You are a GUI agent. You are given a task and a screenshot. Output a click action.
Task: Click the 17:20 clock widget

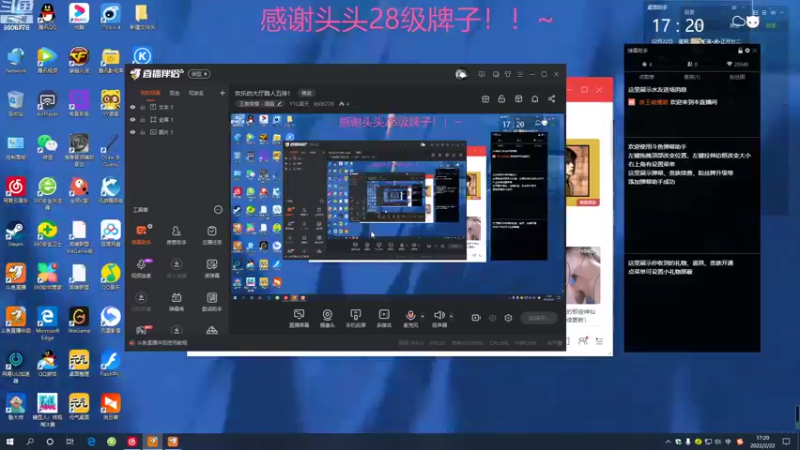pyautogui.click(x=678, y=26)
